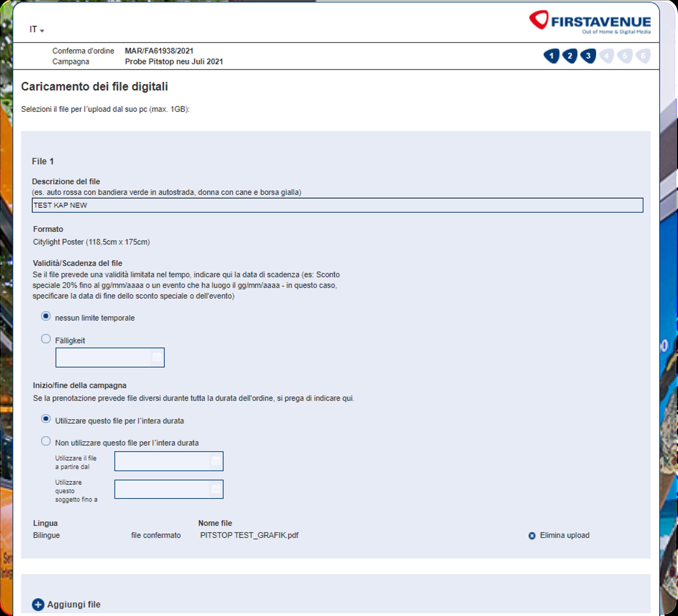Select the Fälligkeit radio button
Image resolution: width=678 pixels, height=616 pixels.
[46, 339]
